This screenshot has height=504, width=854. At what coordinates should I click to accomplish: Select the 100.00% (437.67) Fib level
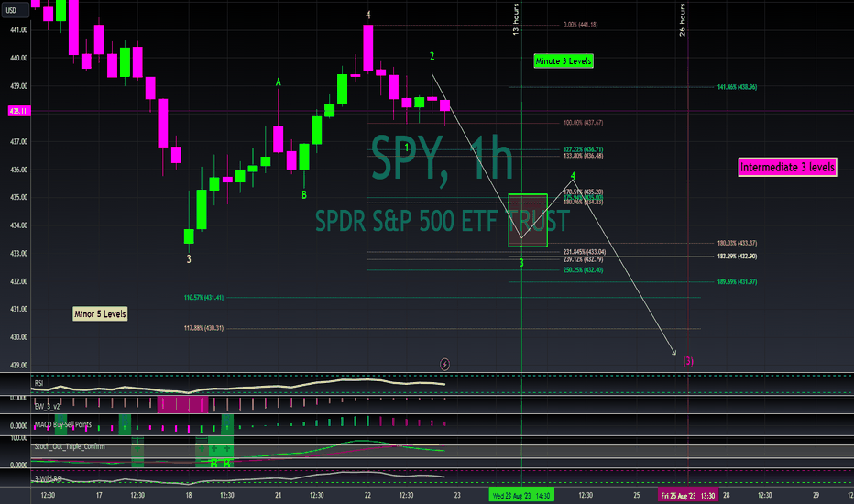point(584,123)
